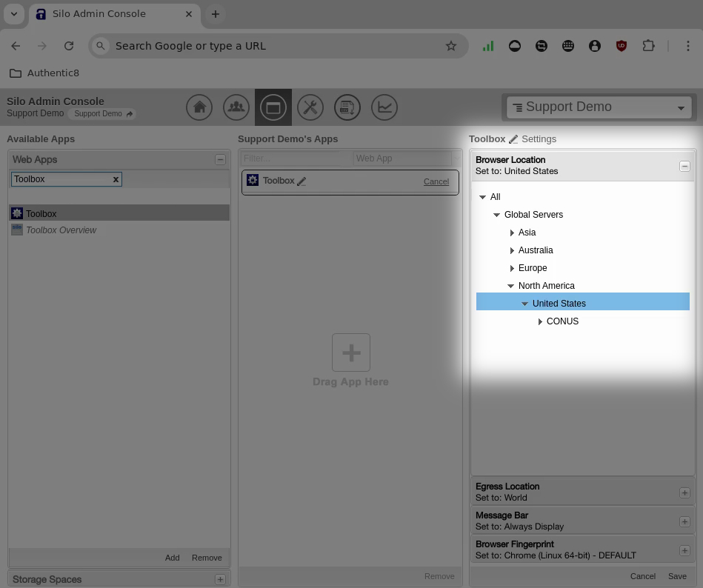Click the Support Demo share arrow badge
Screen dimensions: 703x588
(103, 114)
